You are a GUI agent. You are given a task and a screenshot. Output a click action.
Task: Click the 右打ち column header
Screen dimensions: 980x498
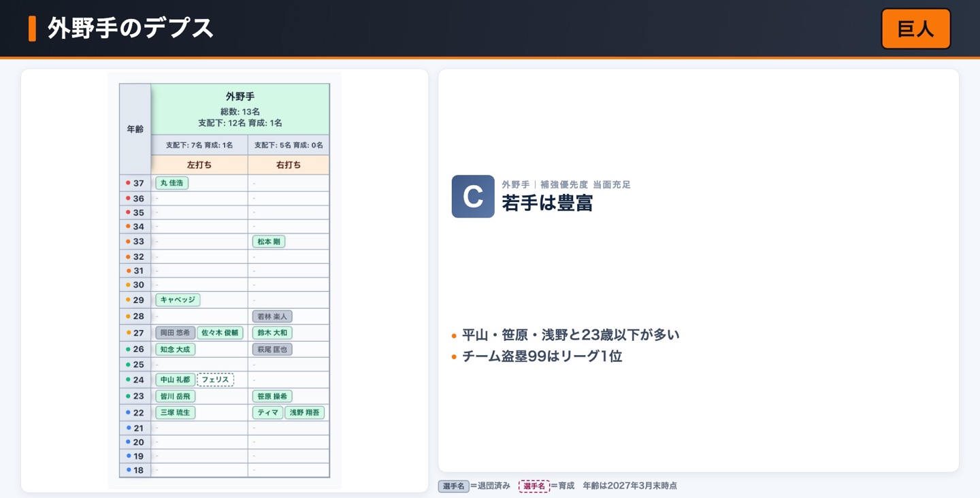(x=289, y=165)
